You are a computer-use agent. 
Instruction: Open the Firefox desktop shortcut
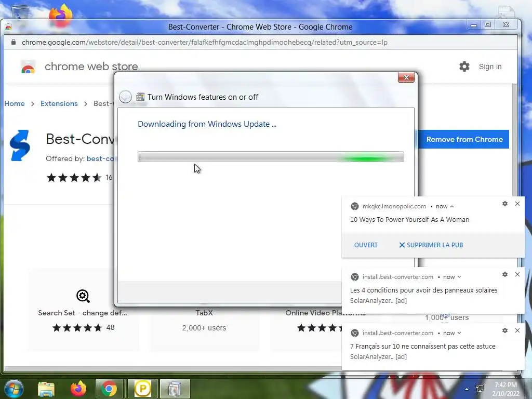61,15
